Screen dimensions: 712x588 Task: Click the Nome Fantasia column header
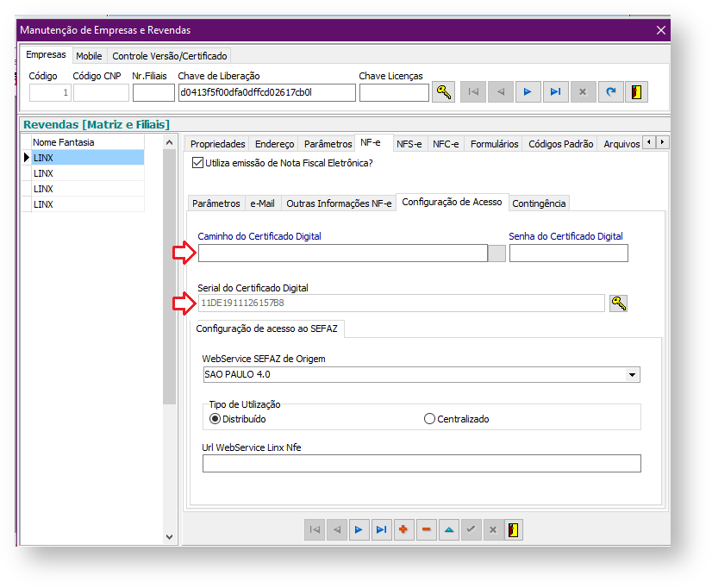(88, 142)
